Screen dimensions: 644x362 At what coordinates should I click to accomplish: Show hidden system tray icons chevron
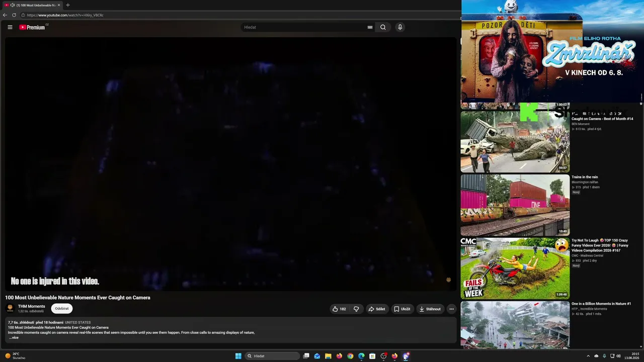pos(588,356)
